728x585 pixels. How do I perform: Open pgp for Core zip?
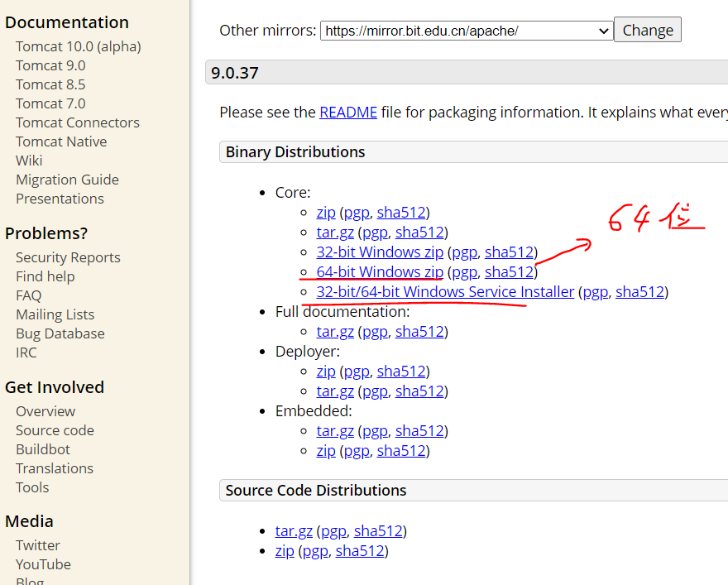tap(357, 213)
